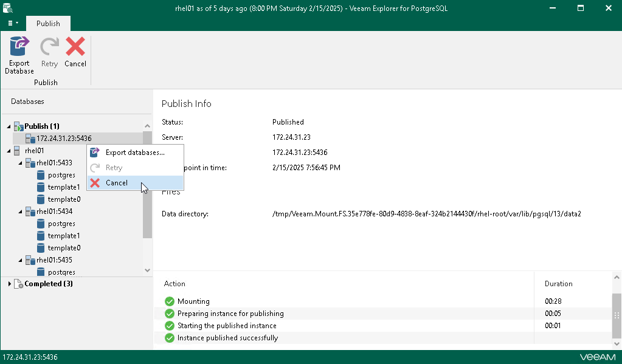Click the red Cancel ribbon icon

75,47
